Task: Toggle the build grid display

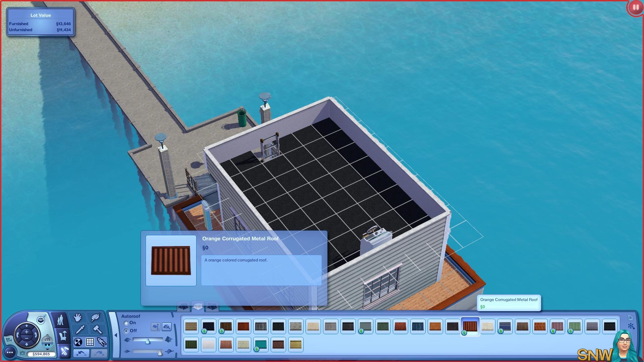Action: [90, 342]
